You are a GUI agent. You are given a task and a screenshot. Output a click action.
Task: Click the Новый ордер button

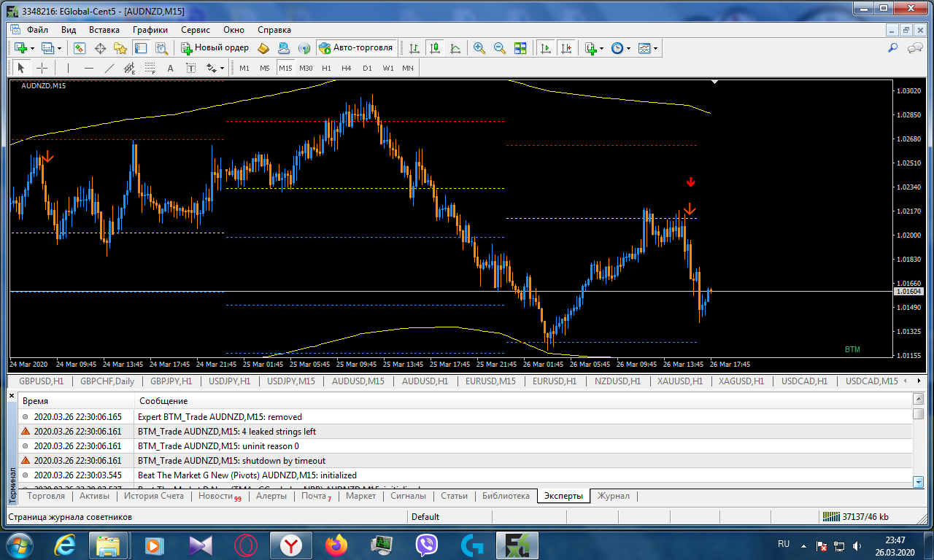click(215, 48)
